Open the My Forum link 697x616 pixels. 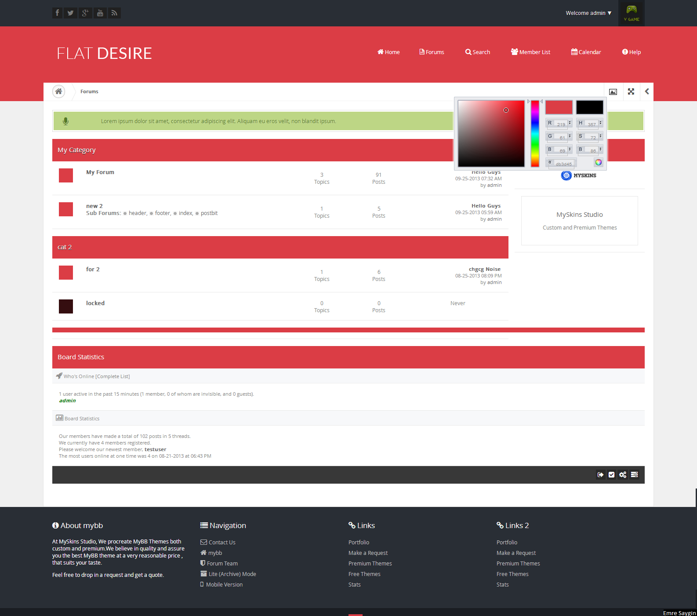coord(100,172)
